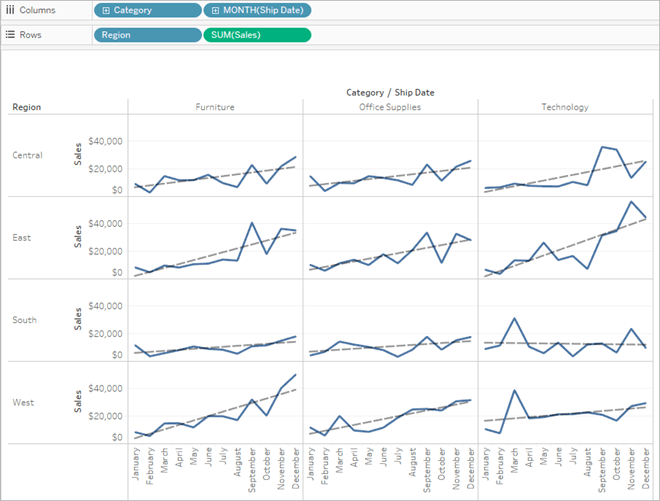Click the December point in West Furniture line

pyautogui.click(x=296, y=375)
